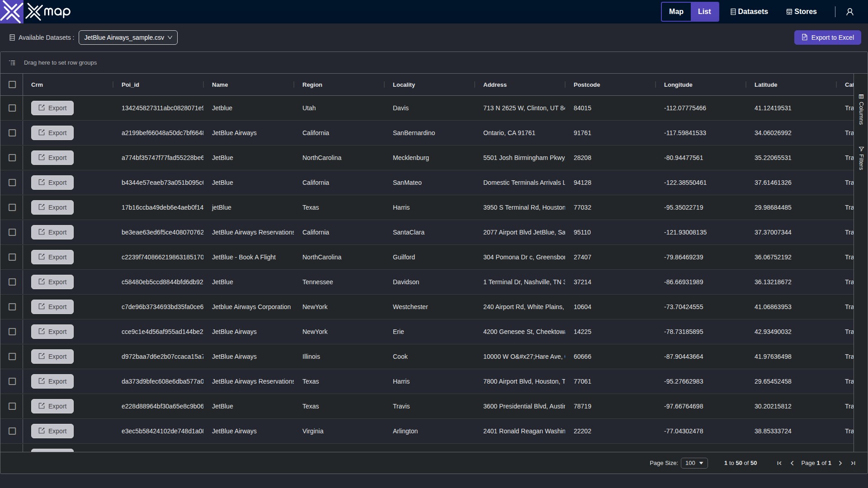868x488 pixels.
Task: Open the Page Size dropdown
Action: tap(694, 463)
